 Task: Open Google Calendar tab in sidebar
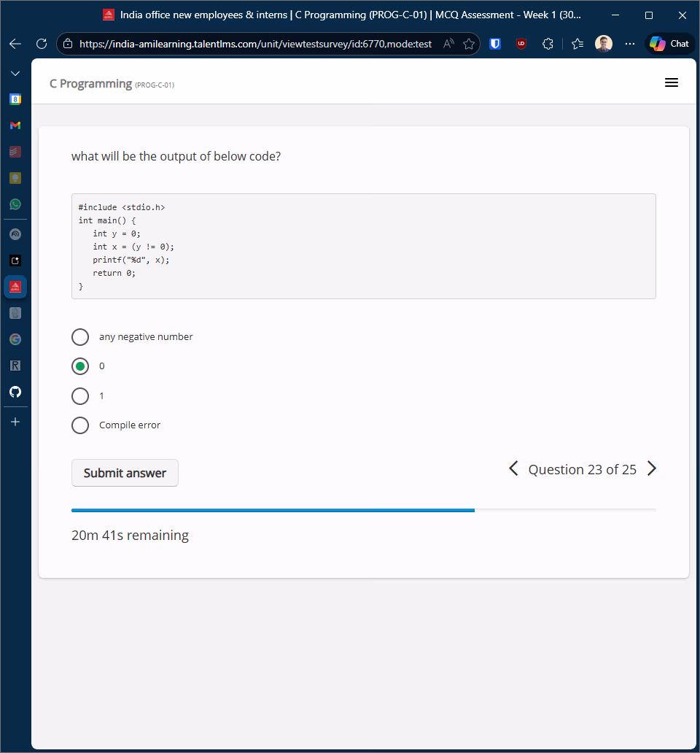15,99
